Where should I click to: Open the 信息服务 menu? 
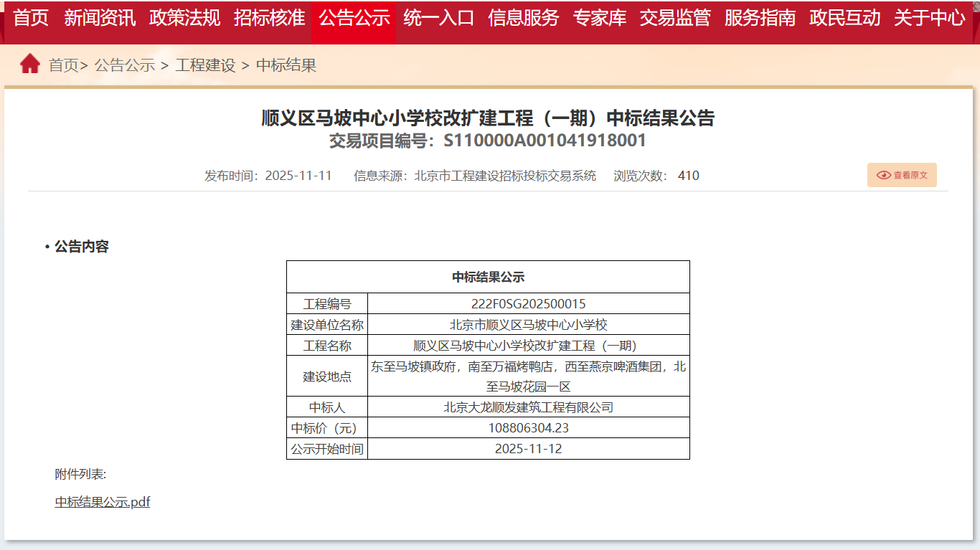point(523,18)
